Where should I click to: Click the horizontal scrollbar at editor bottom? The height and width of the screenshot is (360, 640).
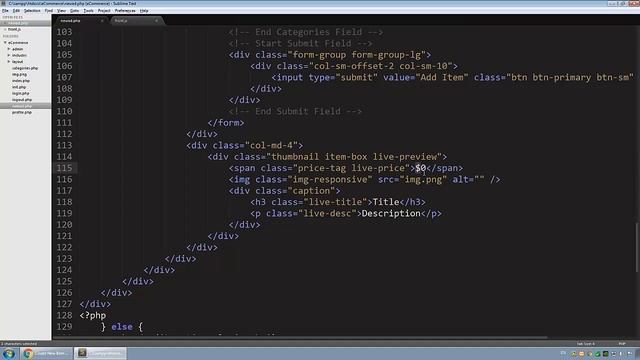pos(300,338)
